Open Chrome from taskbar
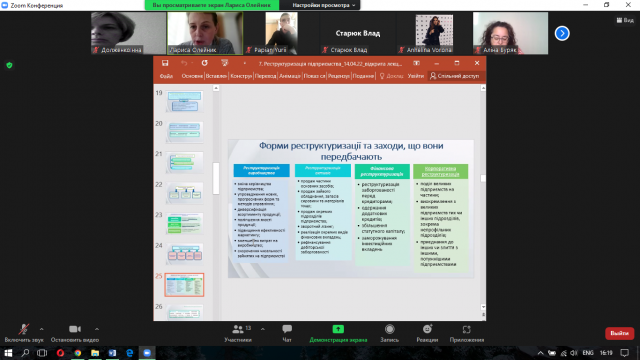Screen dimensions: 640x360 pos(78,353)
